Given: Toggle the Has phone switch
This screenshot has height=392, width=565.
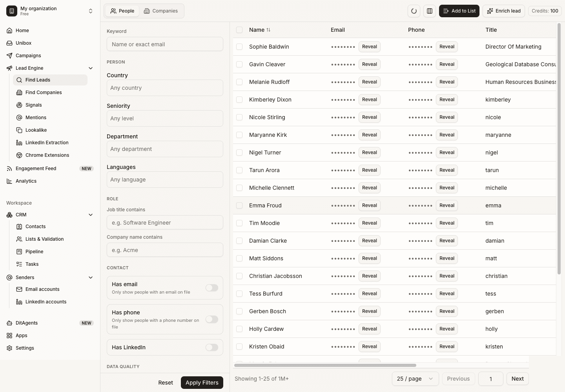Looking at the screenshot, I should [212, 319].
